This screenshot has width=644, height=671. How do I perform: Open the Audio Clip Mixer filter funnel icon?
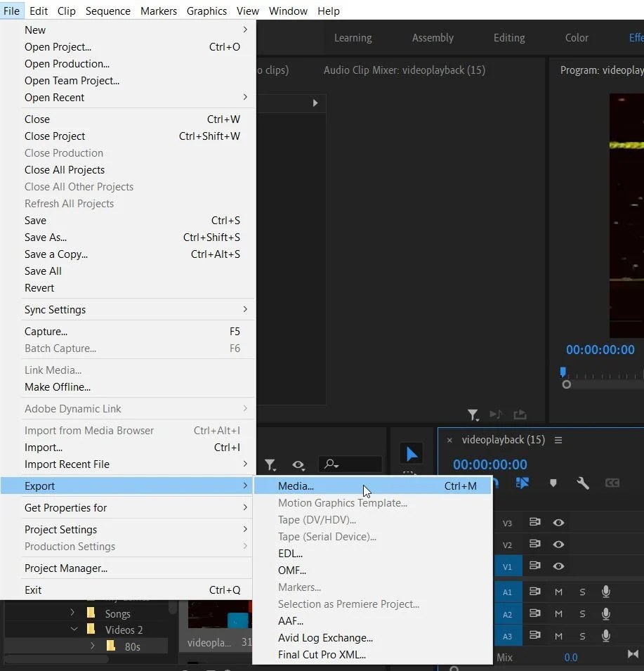tap(473, 415)
